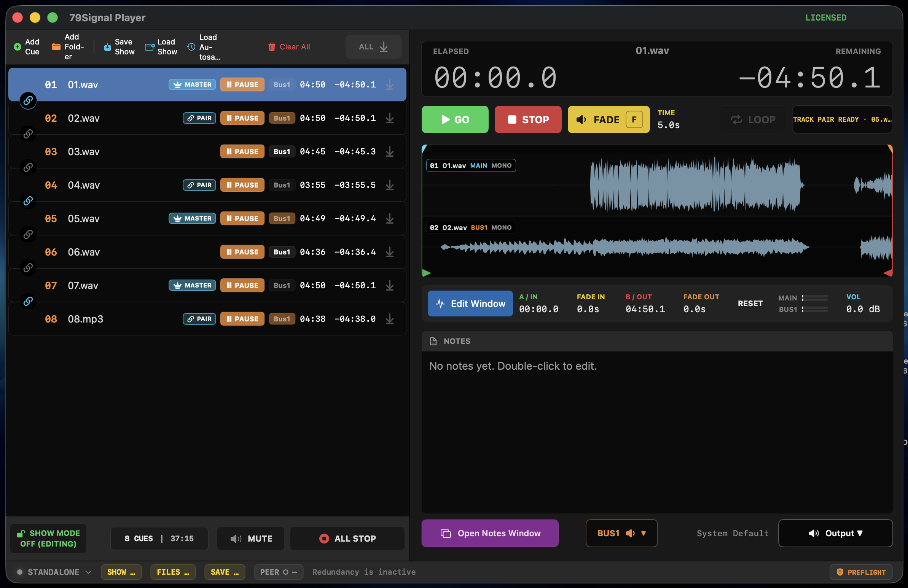Open the SAVE ... menu
The width and height of the screenshot is (908, 588).
point(224,572)
